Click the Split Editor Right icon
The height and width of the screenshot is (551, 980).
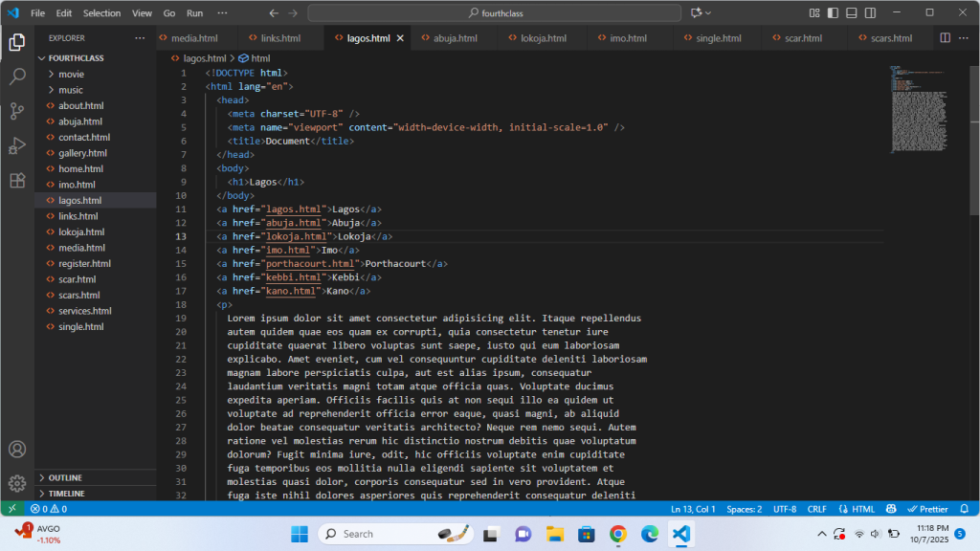tap(945, 38)
